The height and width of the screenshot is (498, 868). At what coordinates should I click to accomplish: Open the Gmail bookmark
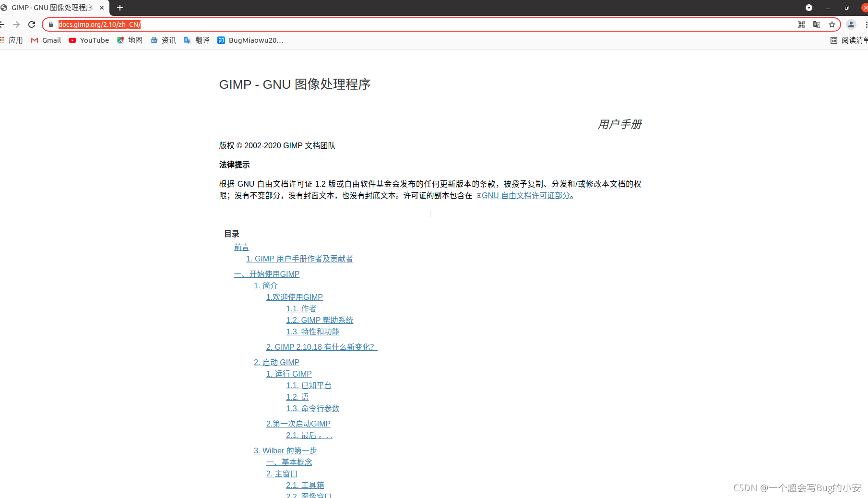click(46, 40)
